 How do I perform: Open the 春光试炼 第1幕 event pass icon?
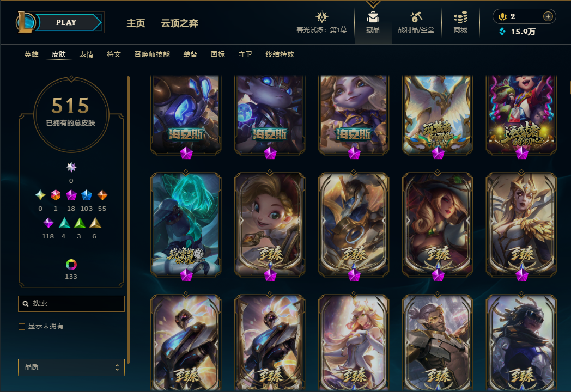321,17
